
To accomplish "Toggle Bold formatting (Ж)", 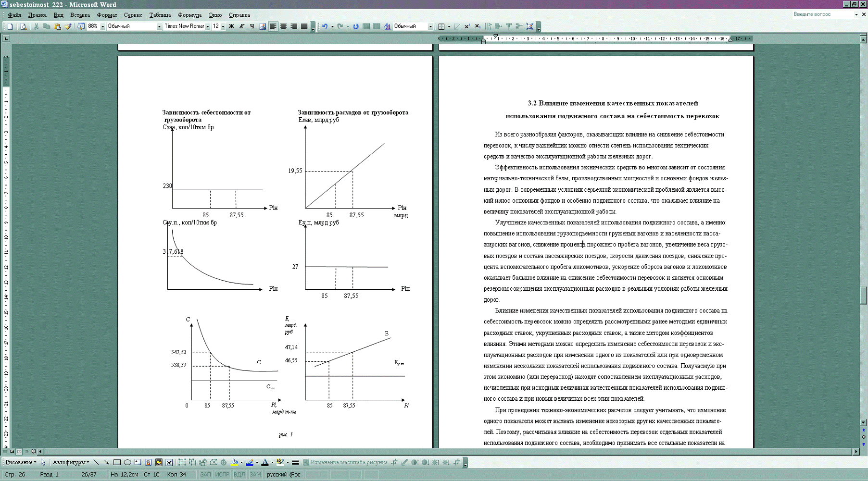I will (231, 26).
